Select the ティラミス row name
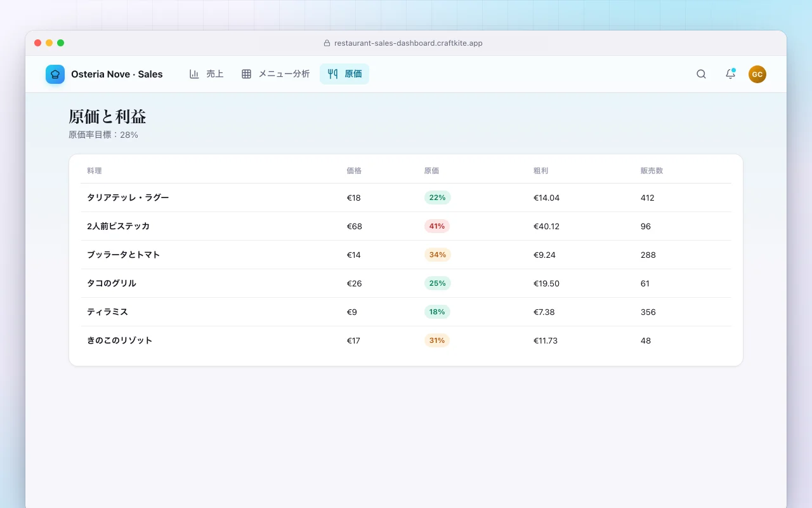The height and width of the screenshot is (508, 812). pyautogui.click(x=107, y=312)
